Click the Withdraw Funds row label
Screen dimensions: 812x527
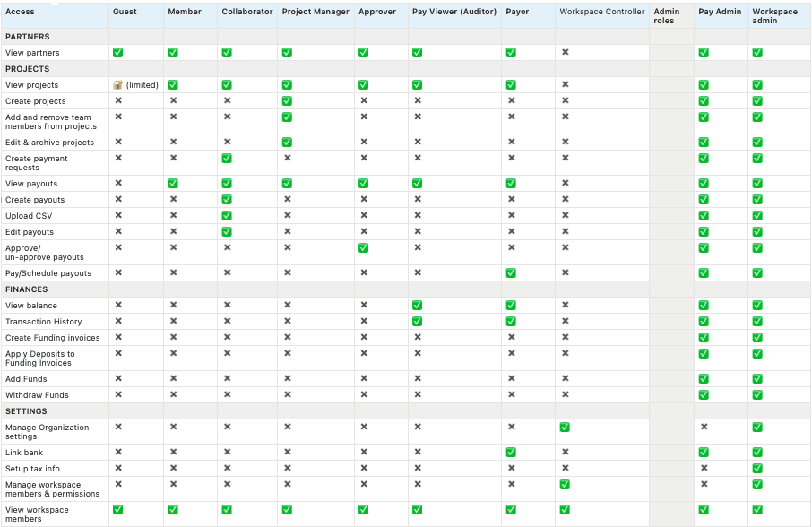click(x=37, y=395)
